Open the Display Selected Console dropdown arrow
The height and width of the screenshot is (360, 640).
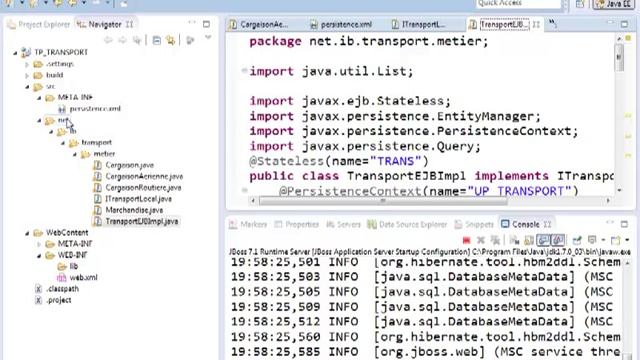603,240
